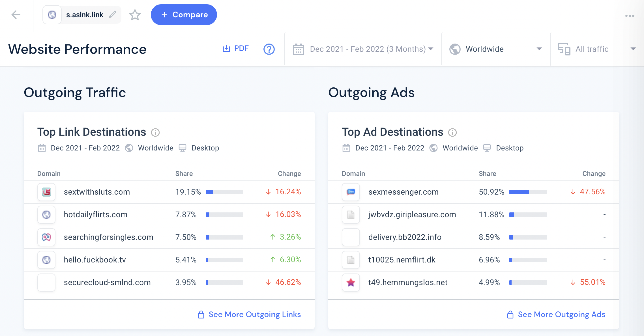Screen dimensions: 644x336
Task: Click the s.aslnk.link domain name
Action: click(85, 15)
